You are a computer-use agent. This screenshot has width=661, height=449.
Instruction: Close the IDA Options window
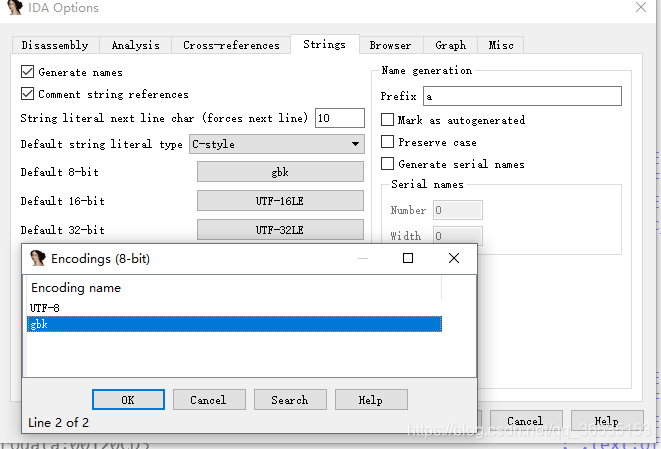coord(641,7)
